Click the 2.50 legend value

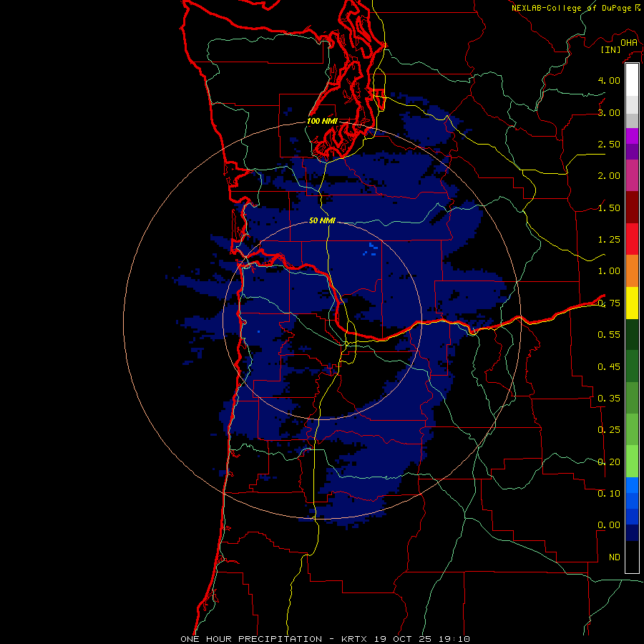pos(609,144)
